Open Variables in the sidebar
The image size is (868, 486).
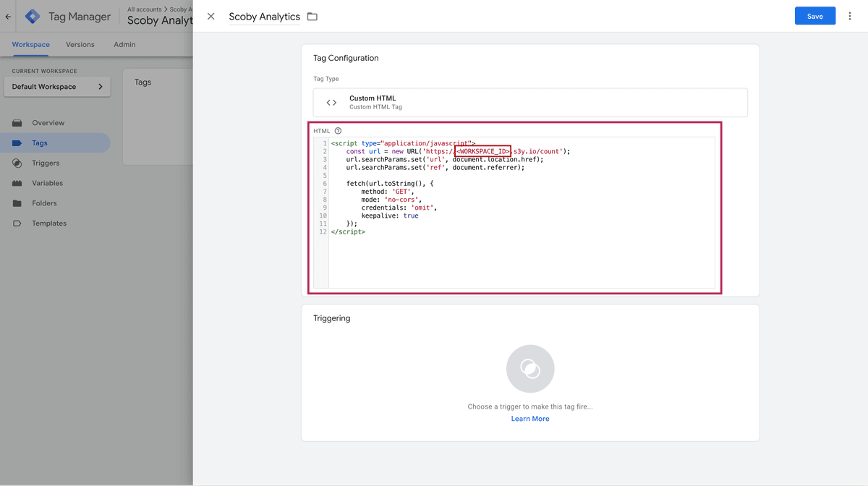click(x=47, y=184)
